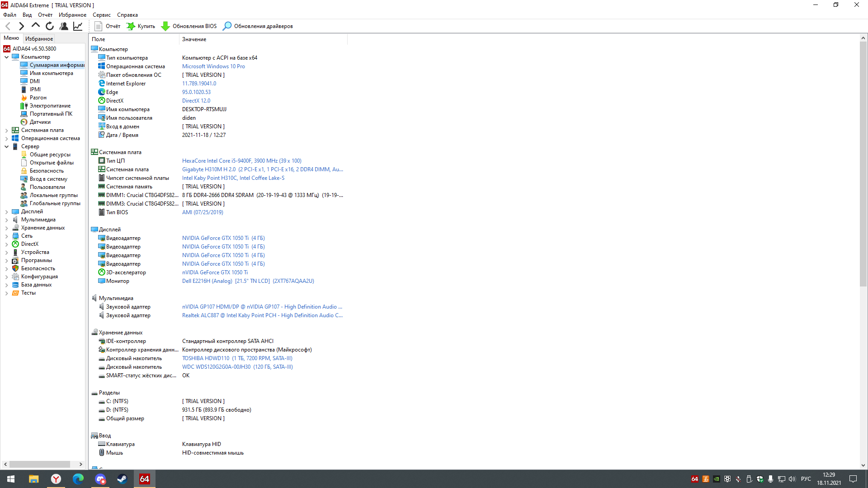868x488 pixels.
Task: Click the Forward navigation arrow
Action: (21, 26)
